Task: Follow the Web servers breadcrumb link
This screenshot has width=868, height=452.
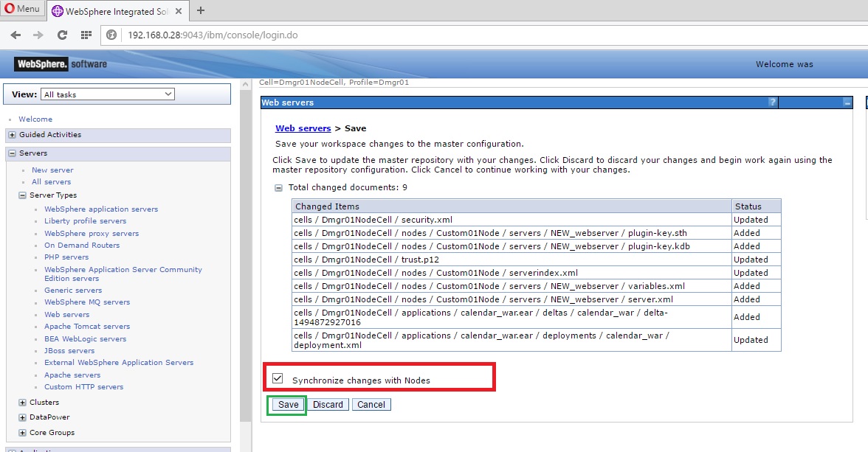Action: (x=303, y=128)
